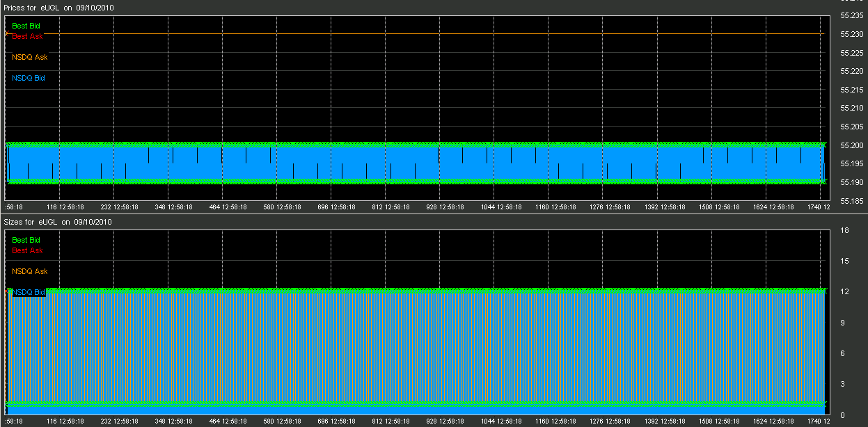The image size is (868, 427).
Task: Choose the 55.185 price axis value
Action: (852, 200)
